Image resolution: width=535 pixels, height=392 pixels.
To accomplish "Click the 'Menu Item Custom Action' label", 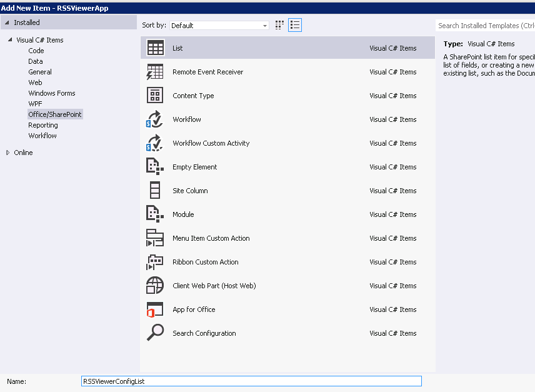I will point(211,238).
